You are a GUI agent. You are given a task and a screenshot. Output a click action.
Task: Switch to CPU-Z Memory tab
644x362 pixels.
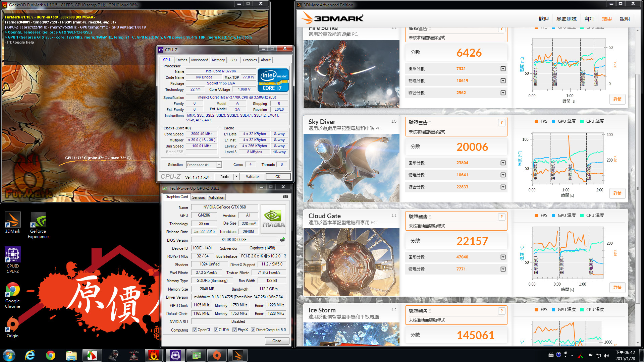(x=218, y=60)
